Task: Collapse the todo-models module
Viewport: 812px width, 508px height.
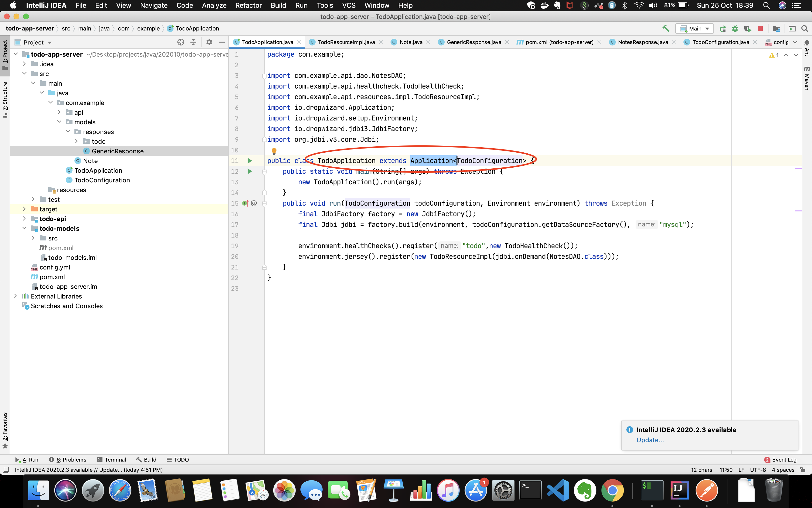Action: tap(24, 228)
